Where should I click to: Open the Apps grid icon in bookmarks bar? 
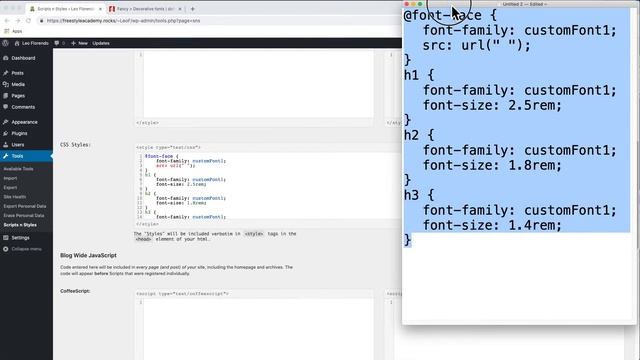7,31
